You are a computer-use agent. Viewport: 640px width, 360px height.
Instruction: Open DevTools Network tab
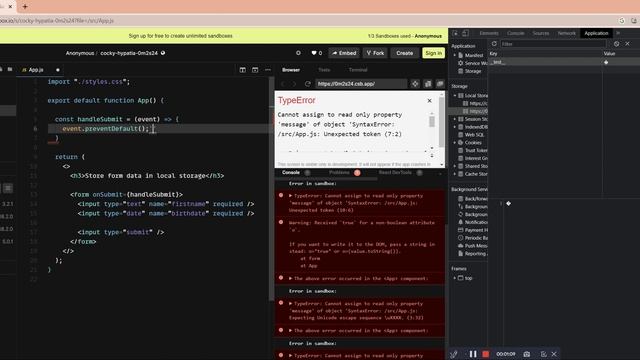(567, 33)
